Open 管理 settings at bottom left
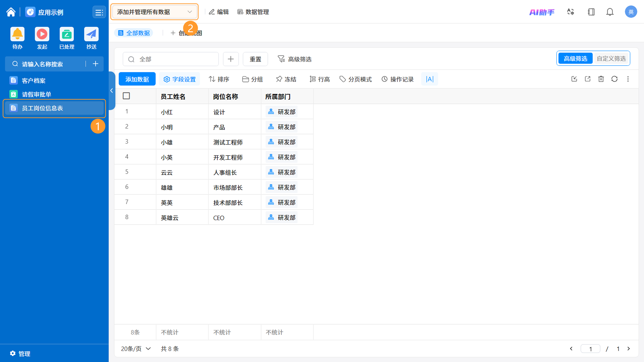Screen dimensions: 644x362 pos(20,353)
